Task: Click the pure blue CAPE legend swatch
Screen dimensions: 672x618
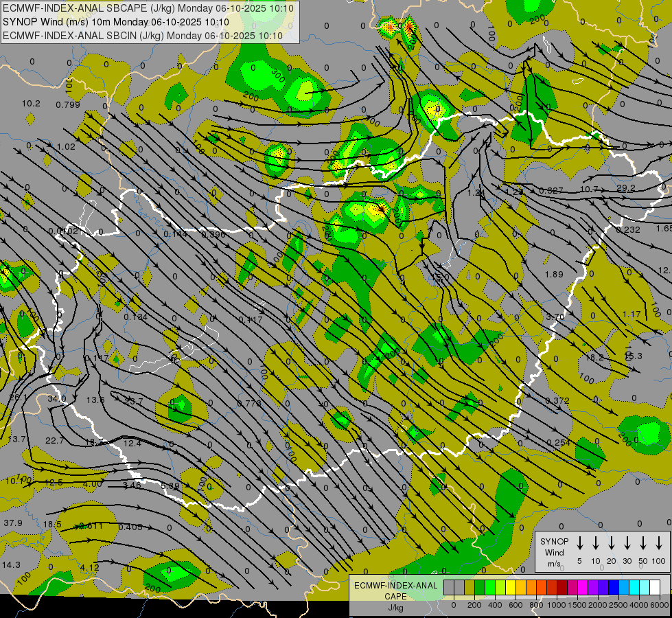Action: tap(614, 588)
